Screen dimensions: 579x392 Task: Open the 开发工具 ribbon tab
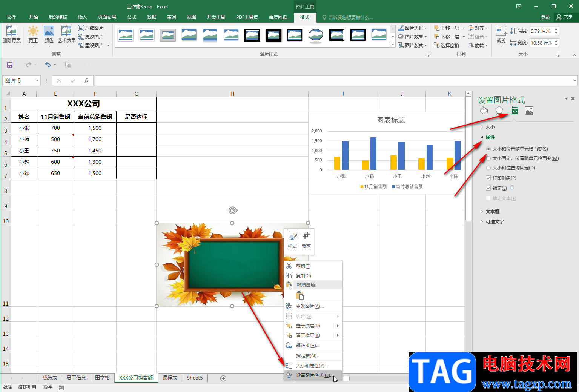click(x=216, y=17)
